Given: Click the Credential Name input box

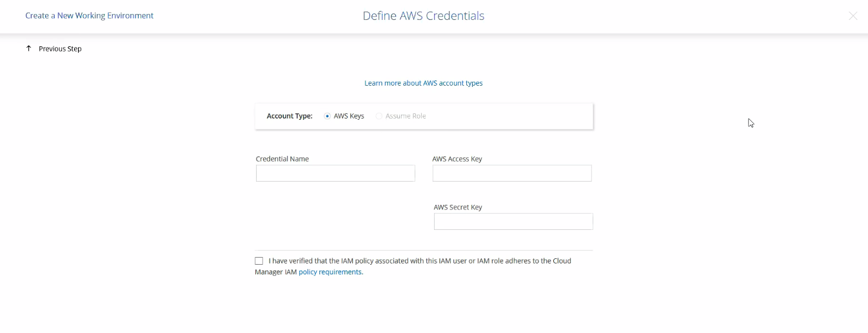Looking at the screenshot, I should coord(335,173).
